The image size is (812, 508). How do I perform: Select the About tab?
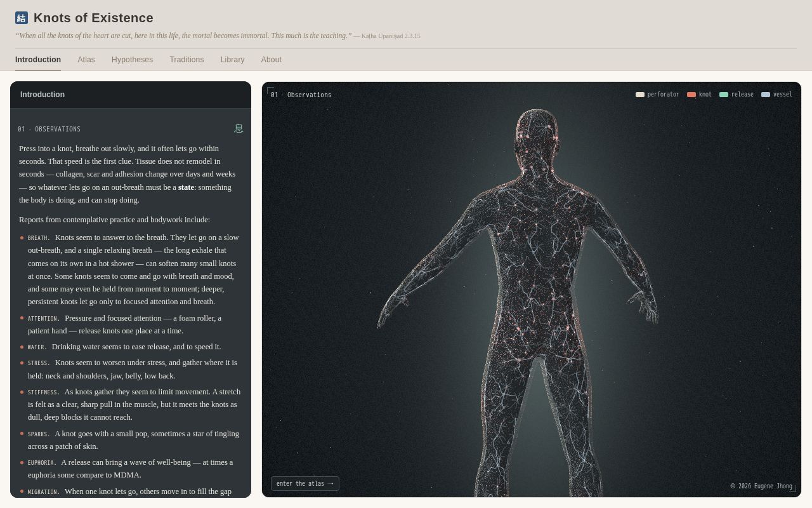272,60
